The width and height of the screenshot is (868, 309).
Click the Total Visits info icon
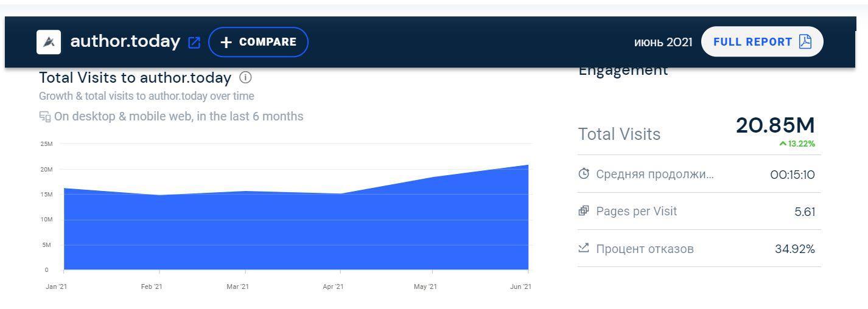(245, 78)
